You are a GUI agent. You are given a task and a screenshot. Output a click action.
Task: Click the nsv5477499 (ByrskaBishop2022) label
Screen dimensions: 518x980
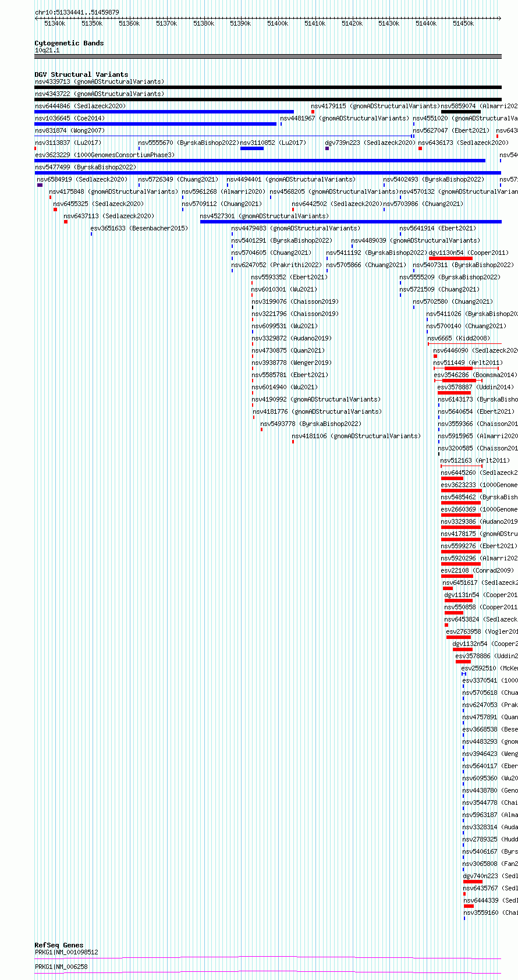86,167
